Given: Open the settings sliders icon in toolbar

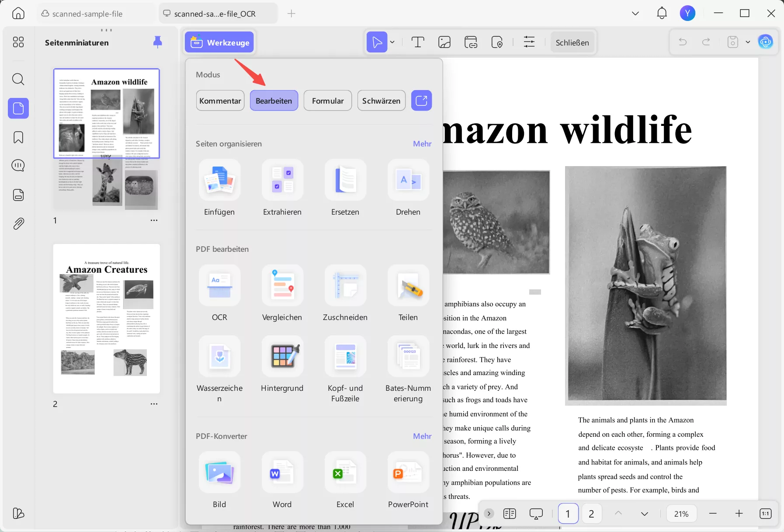Looking at the screenshot, I should (529, 42).
